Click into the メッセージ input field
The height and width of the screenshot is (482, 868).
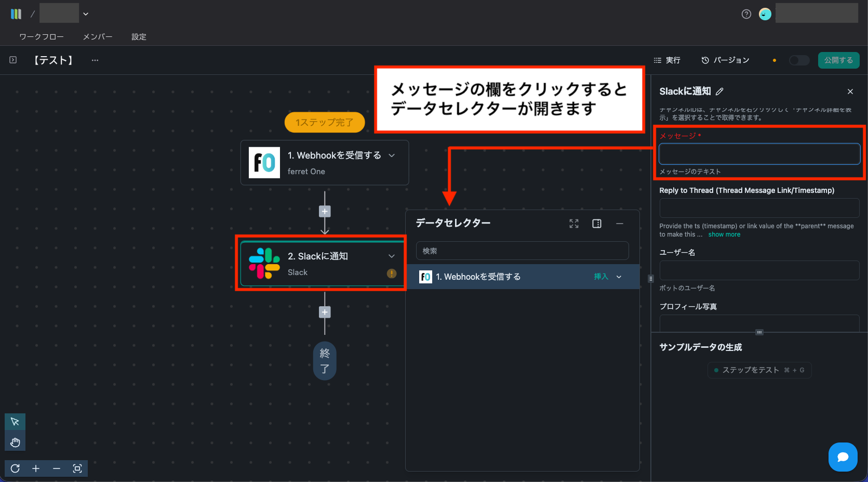click(759, 154)
